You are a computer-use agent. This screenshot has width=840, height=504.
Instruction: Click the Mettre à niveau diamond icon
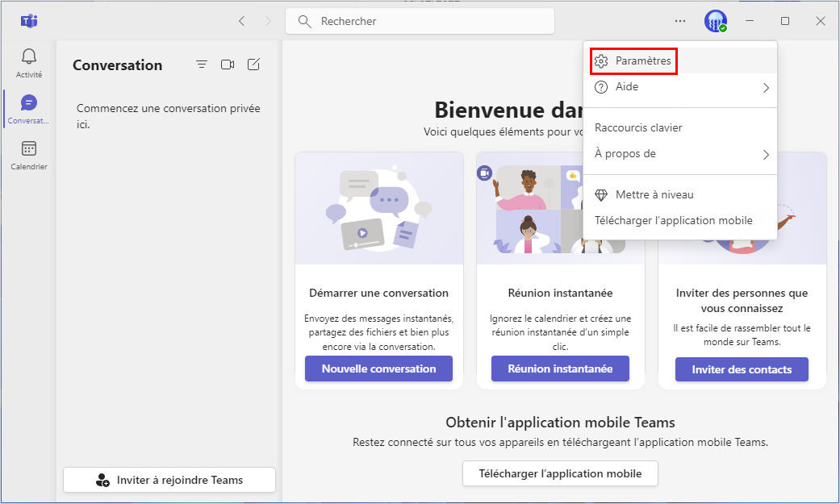click(601, 195)
